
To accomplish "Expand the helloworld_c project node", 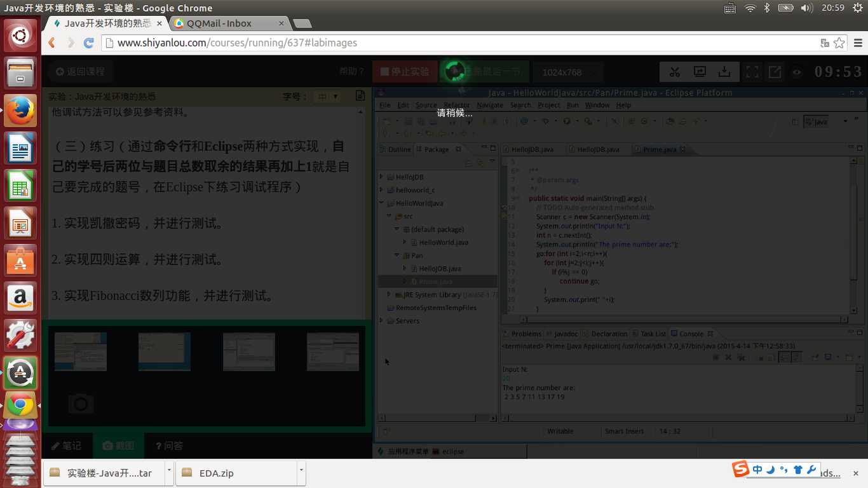I will [x=382, y=190].
